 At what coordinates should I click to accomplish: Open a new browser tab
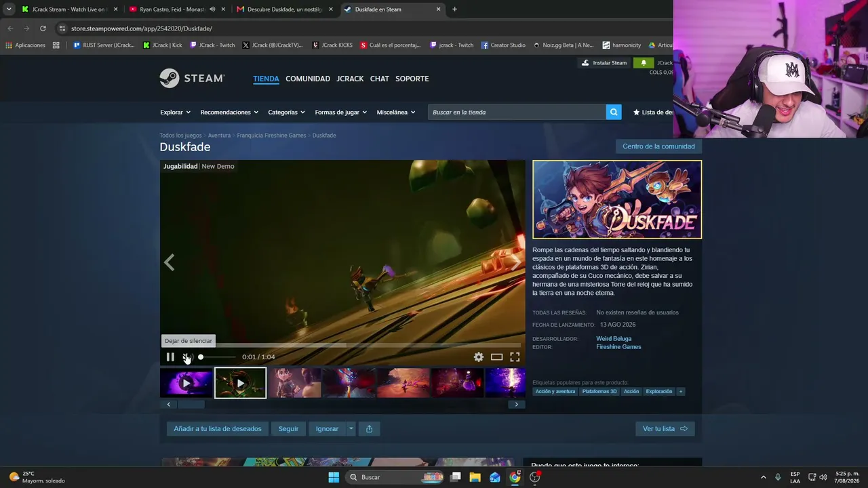pyautogui.click(x=454, y=9)
